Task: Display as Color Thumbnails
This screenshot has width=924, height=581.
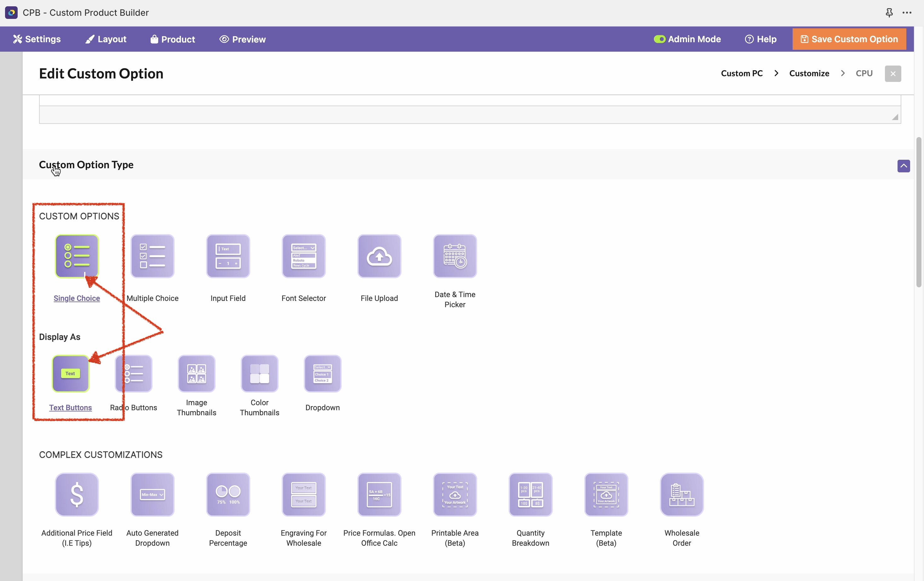Action: coord(259,373)
